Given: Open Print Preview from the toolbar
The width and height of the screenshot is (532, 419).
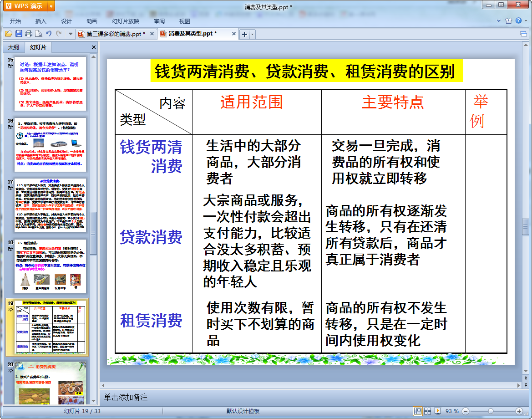Looking at the screenshot, I should 39,34.
